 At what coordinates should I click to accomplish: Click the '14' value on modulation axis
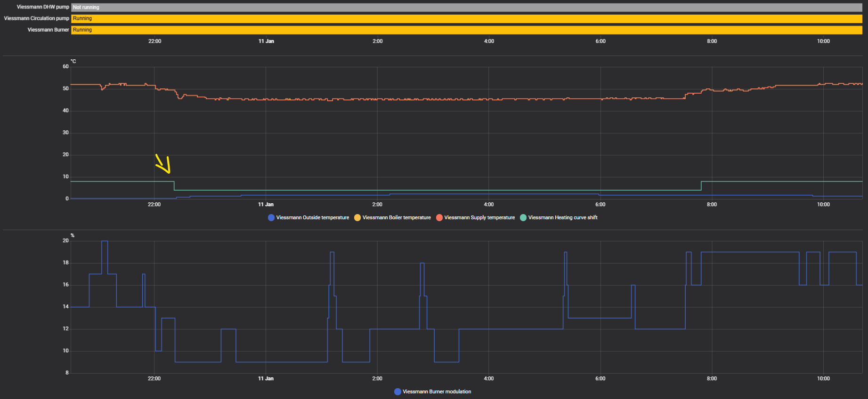pos(65,307)
